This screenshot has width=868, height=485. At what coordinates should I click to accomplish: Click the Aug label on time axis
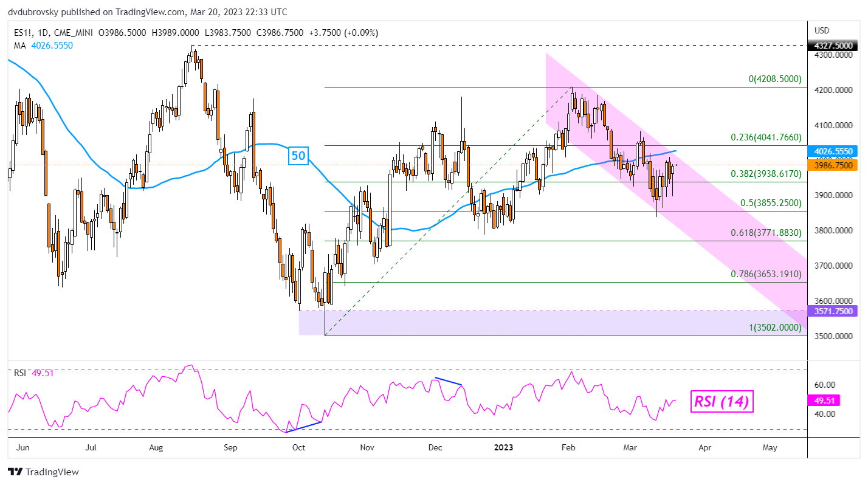pos(156,448)
